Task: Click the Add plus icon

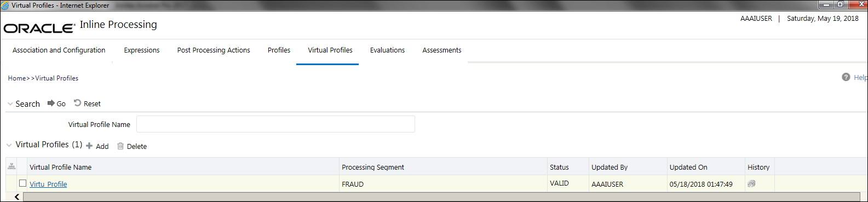Action: coord(89,146)
